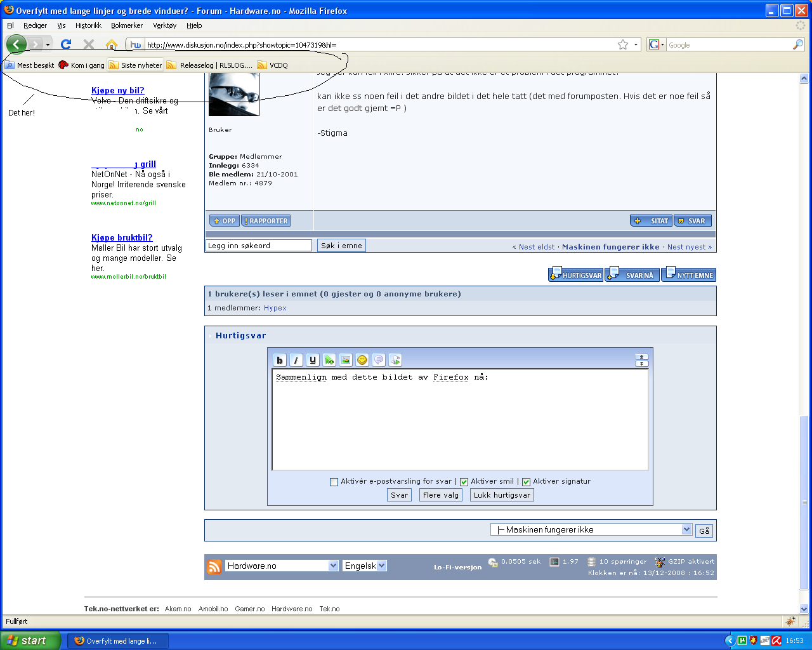Click the Søk i emne button

tap(341, 246)
